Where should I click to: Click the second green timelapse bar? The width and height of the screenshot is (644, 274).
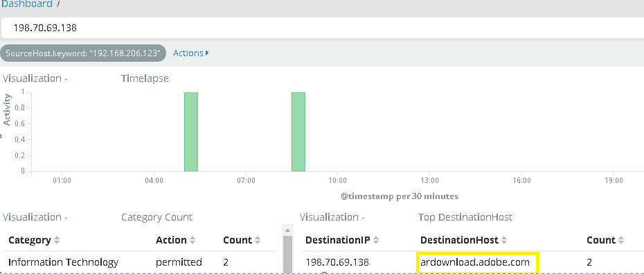pyautogui.click(x=298, y=132)
